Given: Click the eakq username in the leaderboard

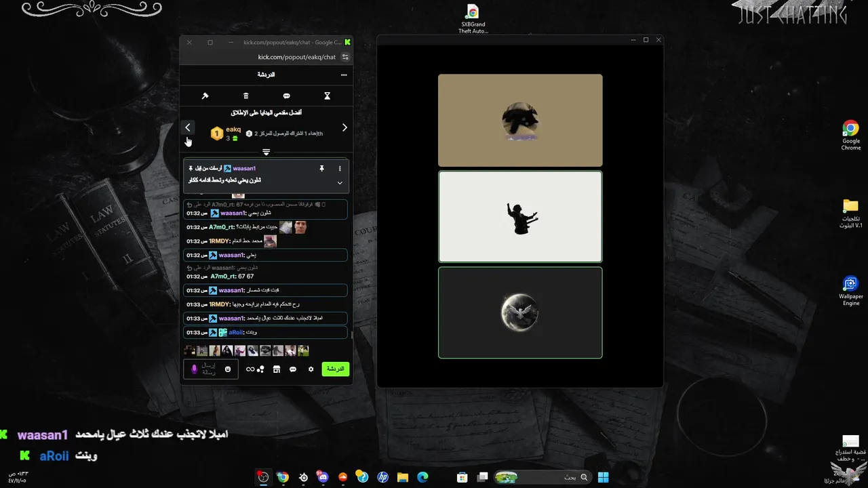Looking at the screenshot, I should coord(233,129).
